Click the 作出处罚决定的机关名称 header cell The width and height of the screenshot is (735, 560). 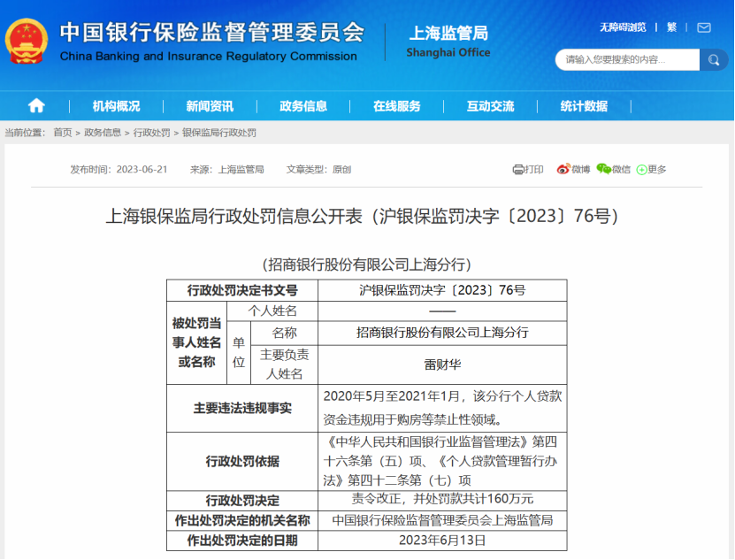point(242,520)
